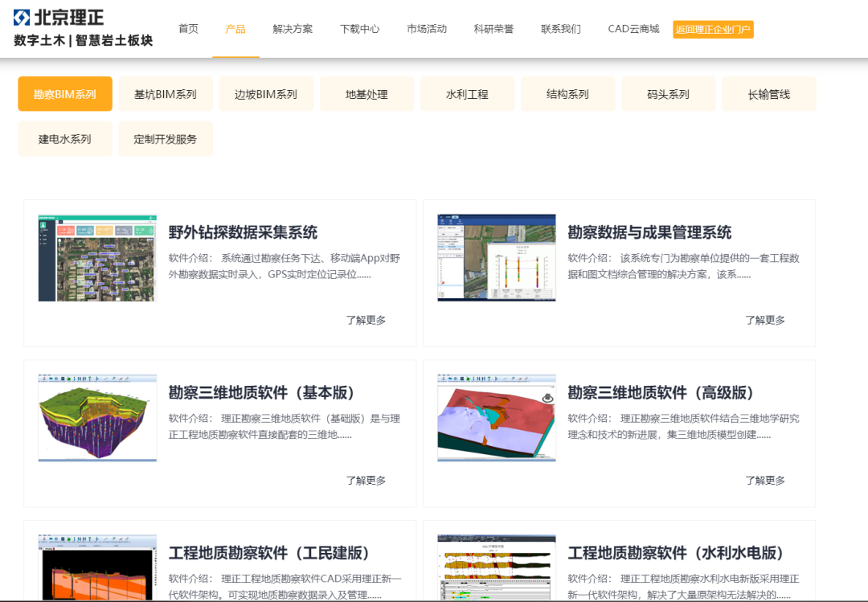Click 了解更多 for 野外钻探数据采集系统
Screen dimensions: 868x602
(366, 320)
